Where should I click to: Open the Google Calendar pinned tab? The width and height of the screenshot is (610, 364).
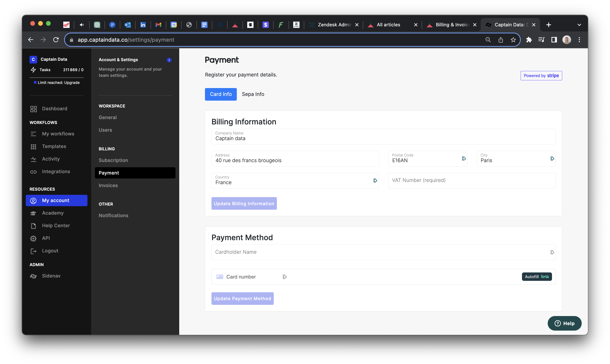pyautogui.click(x=174, y=25)
